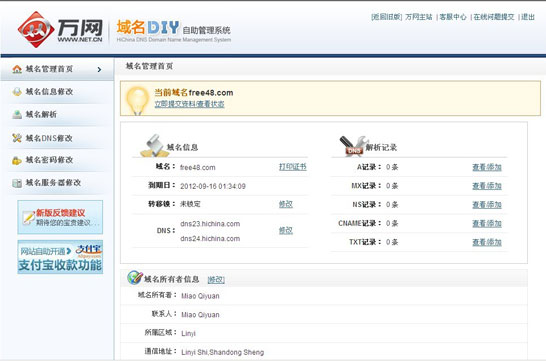Click the icon beside 域名解析
The height and width of the screenshot is (361, 546).
17,115
